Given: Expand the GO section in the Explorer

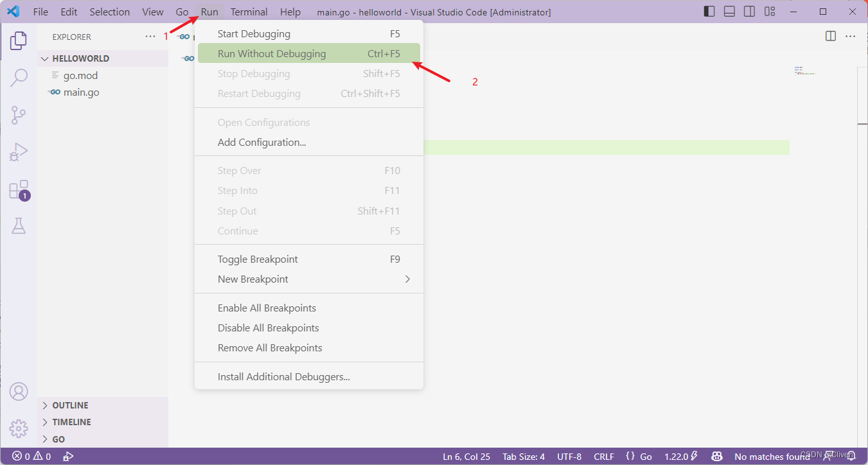Looking at the screenshot, I should pyautogui.click(x=103, y=439).
